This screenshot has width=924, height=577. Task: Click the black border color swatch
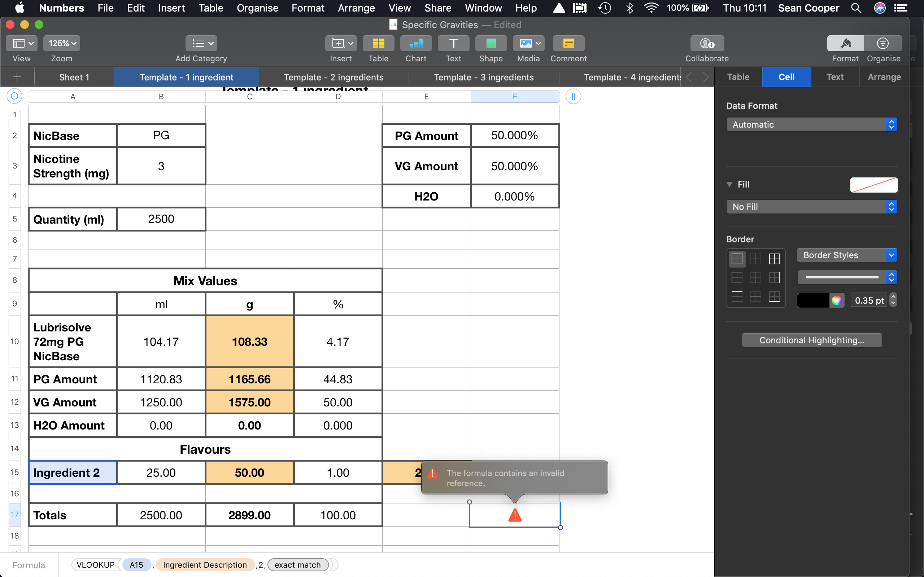pos(813,300)
